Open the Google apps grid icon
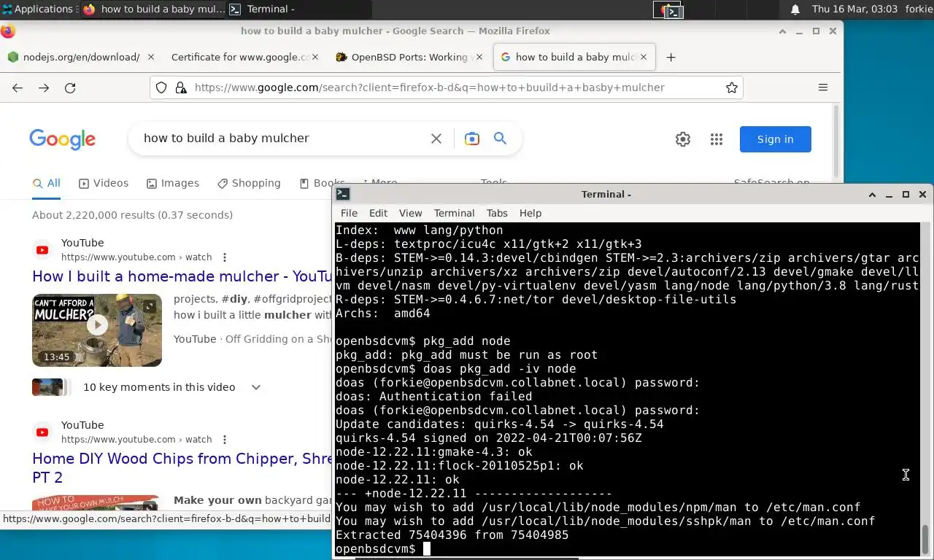 click(x=717, y=139)
